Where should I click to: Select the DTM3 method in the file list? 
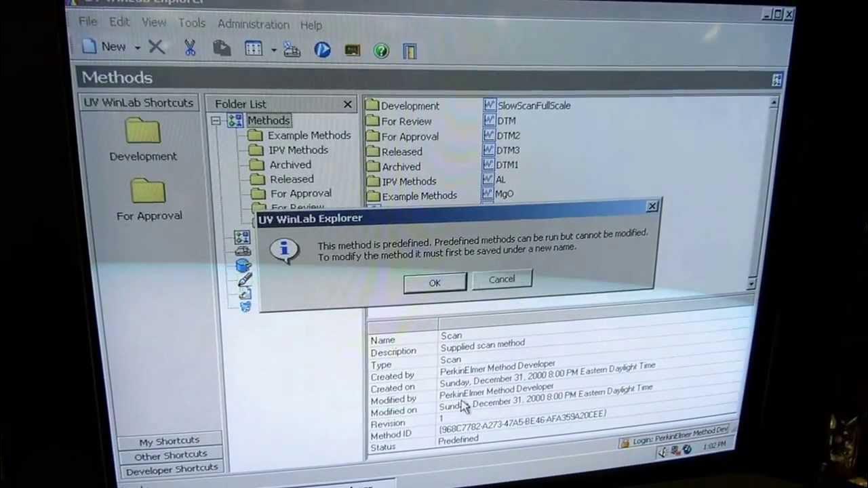(508, 150)
